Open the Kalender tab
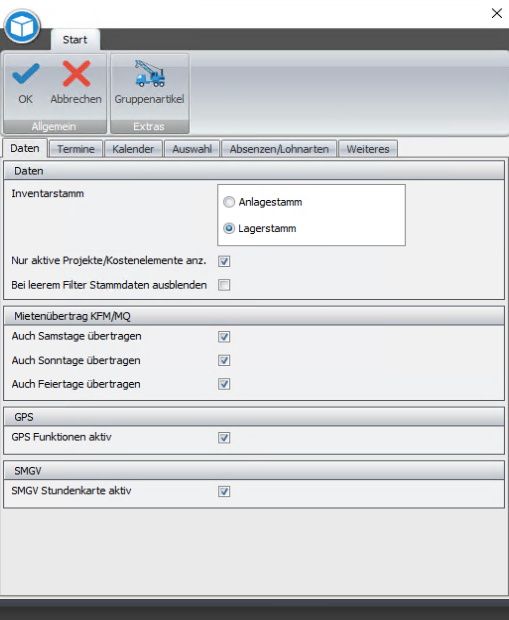Image resolution: width=509 pixels, height=620 pixels. [133, 149]
